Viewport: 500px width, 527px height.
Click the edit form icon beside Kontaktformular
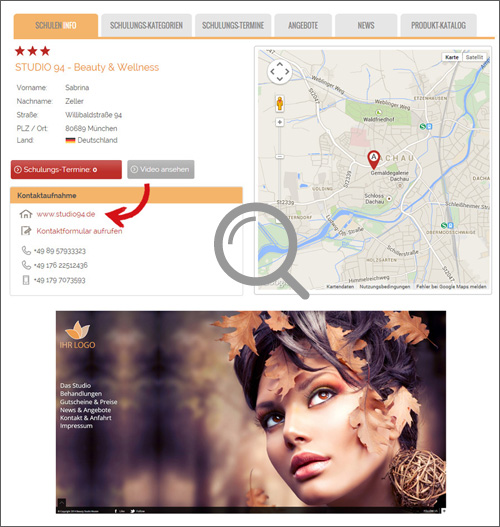coord(26,231)
